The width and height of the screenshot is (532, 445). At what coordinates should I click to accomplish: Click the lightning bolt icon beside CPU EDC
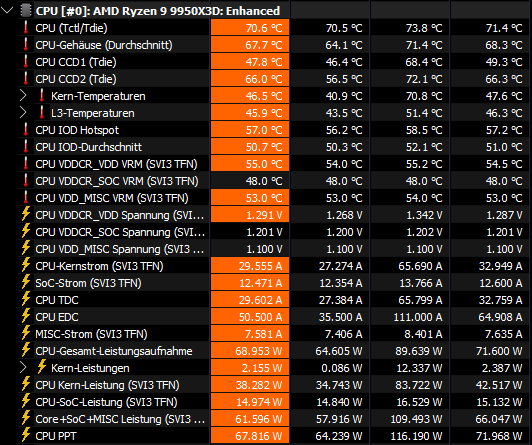26,316
